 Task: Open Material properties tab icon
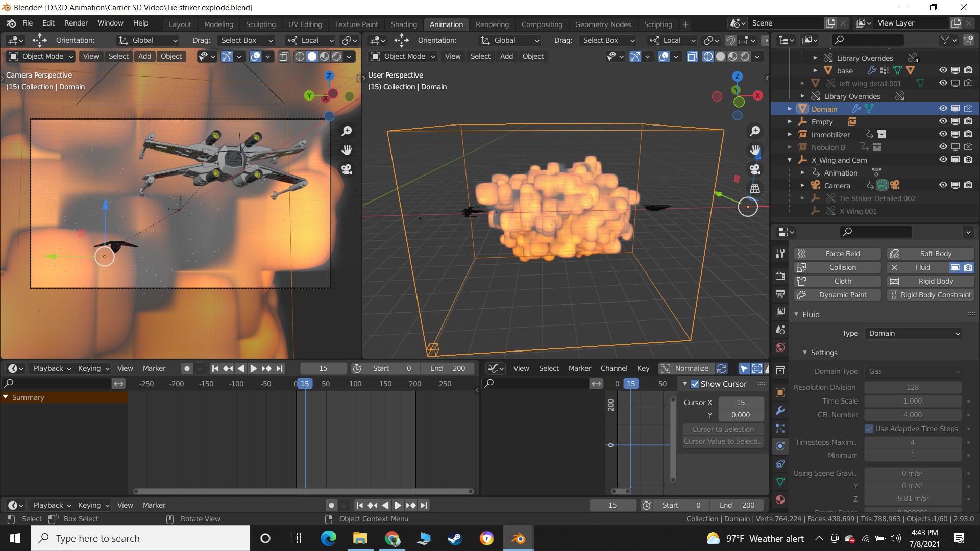click(780, 499)
